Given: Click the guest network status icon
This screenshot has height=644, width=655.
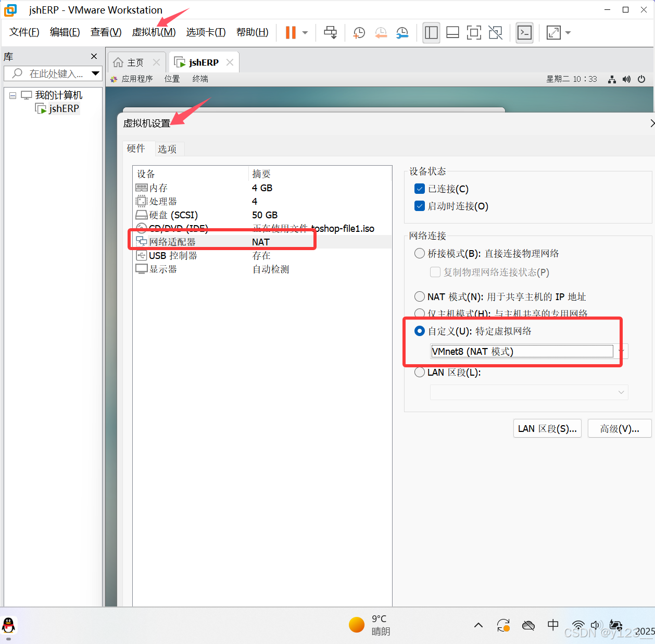Looking at the screenshot, I should (612, 79).
